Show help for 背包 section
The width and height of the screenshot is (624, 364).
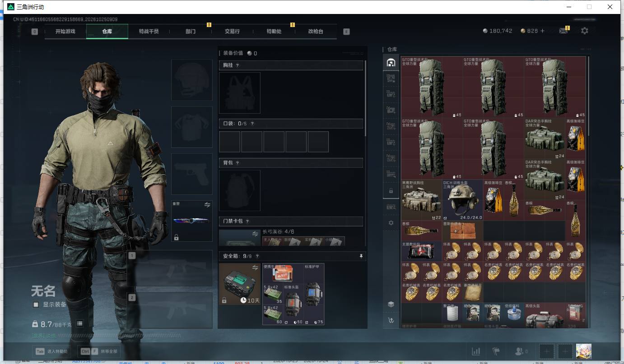click(x=237, y=163)
